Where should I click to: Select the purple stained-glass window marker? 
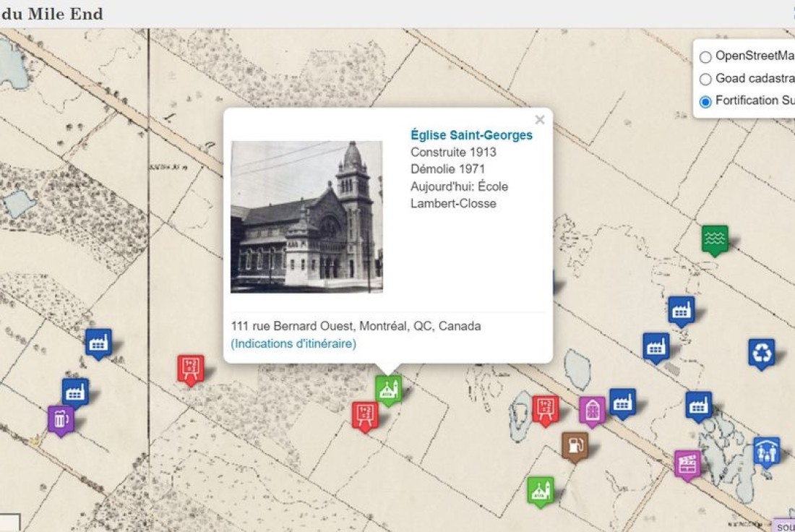[x=593, y=411]
